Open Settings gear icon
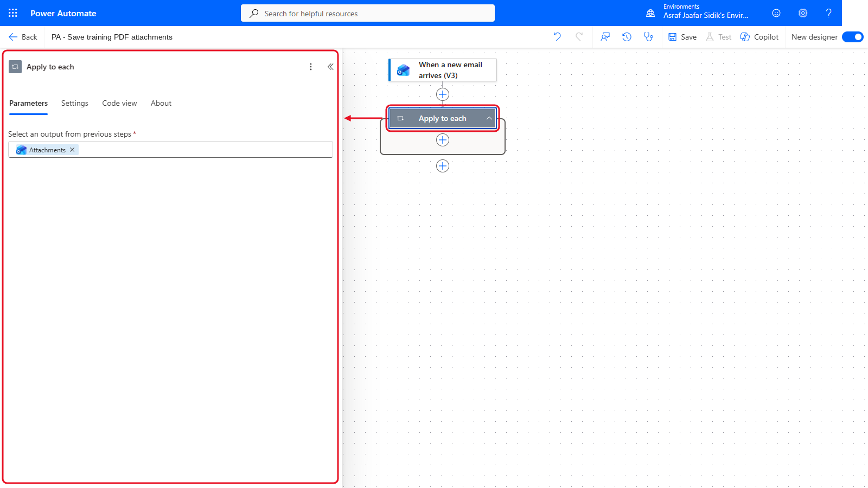This screenshot has height=488, width=868. [x=803, y=13]
